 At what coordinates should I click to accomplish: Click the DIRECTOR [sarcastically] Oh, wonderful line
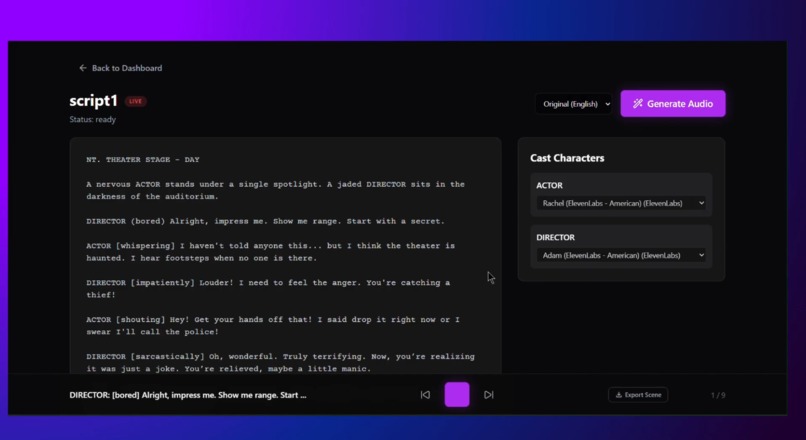(280, 362)
